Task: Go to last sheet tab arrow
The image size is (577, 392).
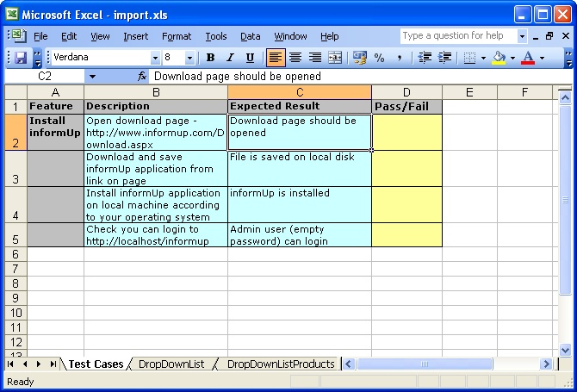Action: coord(53,364)
